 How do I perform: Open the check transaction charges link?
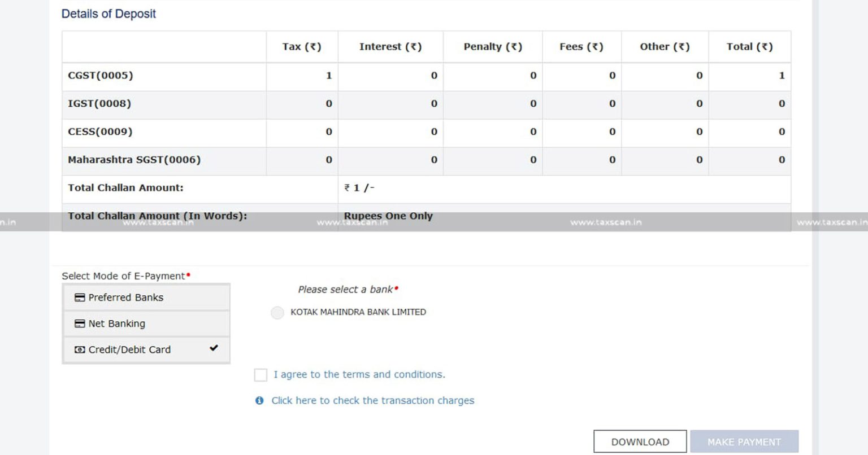click(372, 401)
